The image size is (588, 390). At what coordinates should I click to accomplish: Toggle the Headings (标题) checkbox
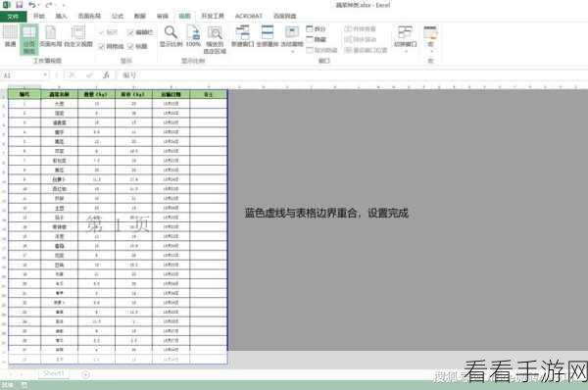point(137,46)
